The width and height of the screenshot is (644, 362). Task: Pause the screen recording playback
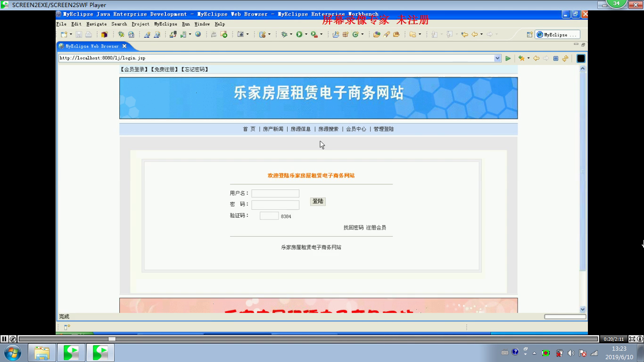4,338
